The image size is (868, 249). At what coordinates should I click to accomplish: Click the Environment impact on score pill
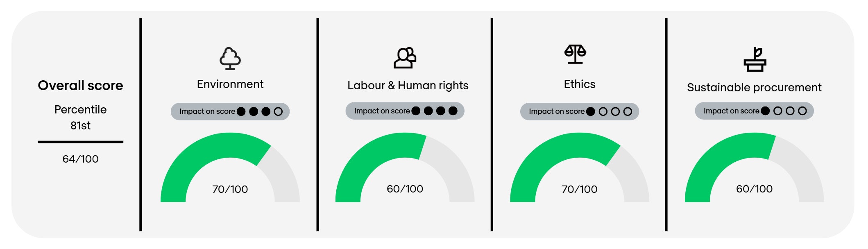(x=230, y=111)
